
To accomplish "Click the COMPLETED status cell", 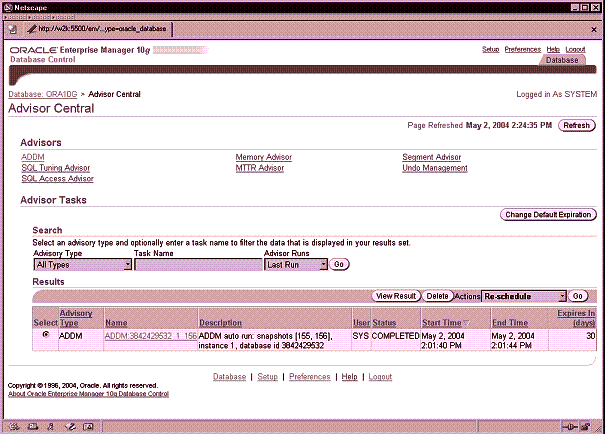I will 395,336.
